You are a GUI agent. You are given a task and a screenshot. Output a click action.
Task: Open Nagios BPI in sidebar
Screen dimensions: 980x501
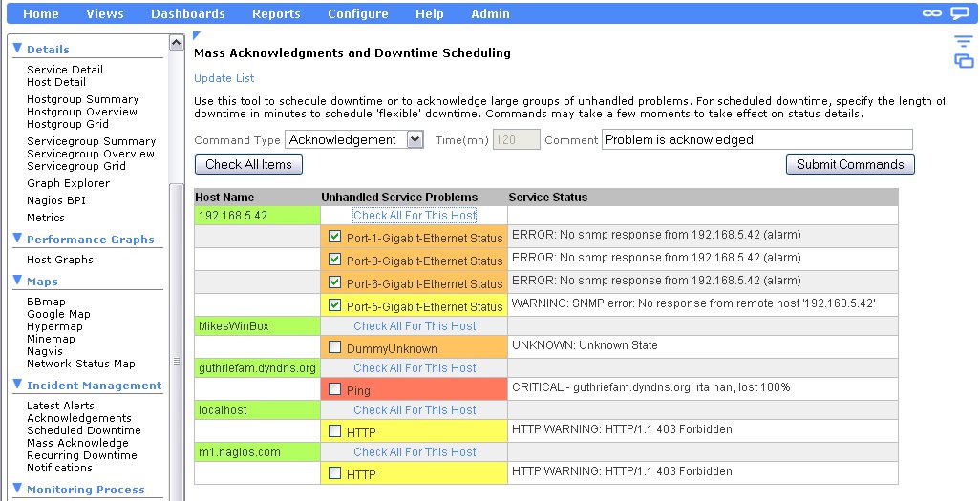56,200
